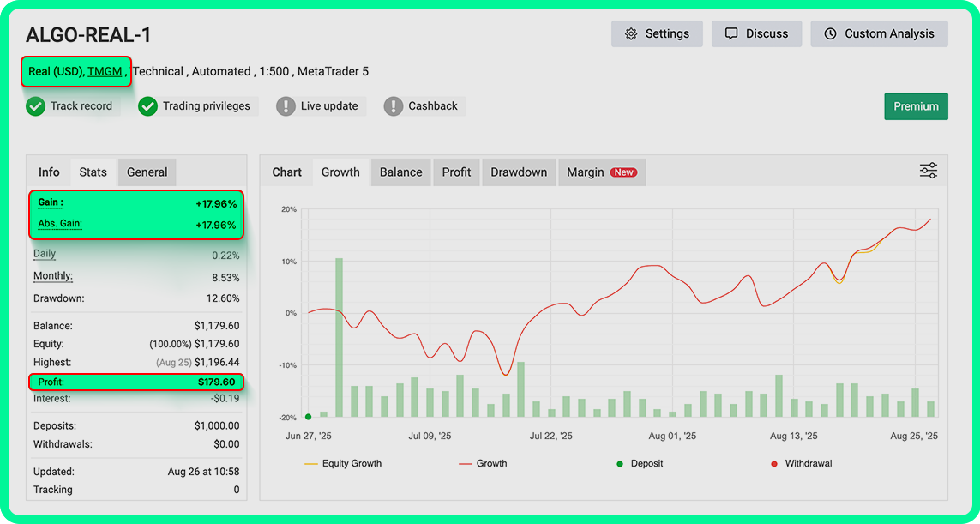Open the TMGM broker link

pyautogui.click(x=105, y=71)
